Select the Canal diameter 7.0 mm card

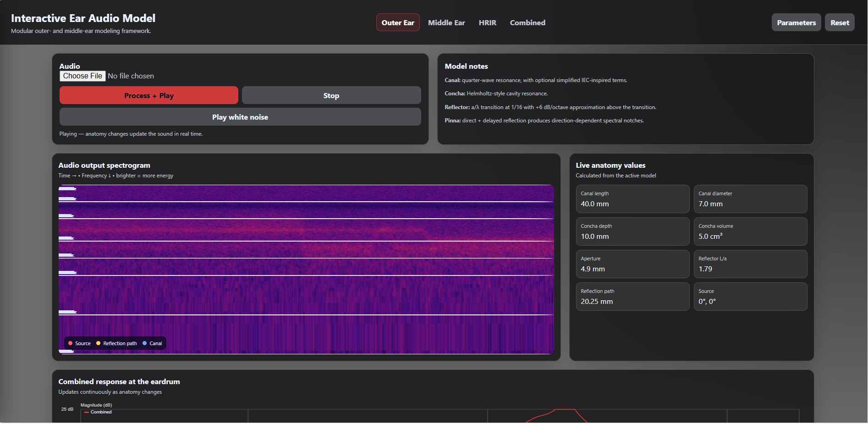tap(750, 199)
